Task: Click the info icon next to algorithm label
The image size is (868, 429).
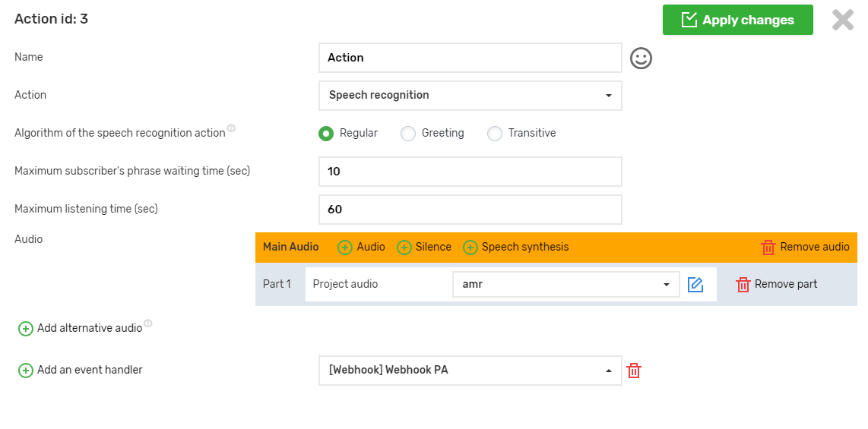Action: point(231,129)
